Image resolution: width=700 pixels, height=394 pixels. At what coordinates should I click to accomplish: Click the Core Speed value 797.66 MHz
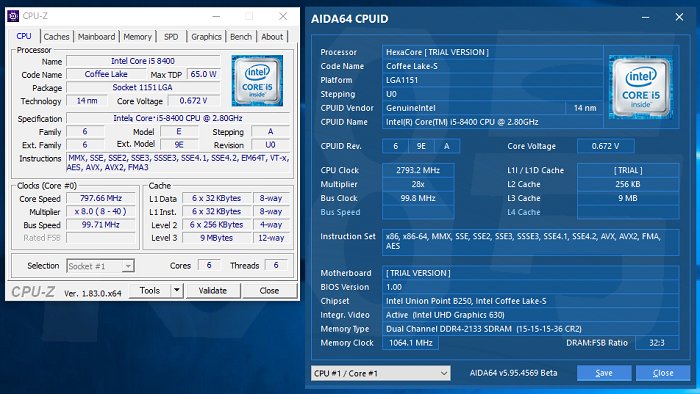click(101, 198)
